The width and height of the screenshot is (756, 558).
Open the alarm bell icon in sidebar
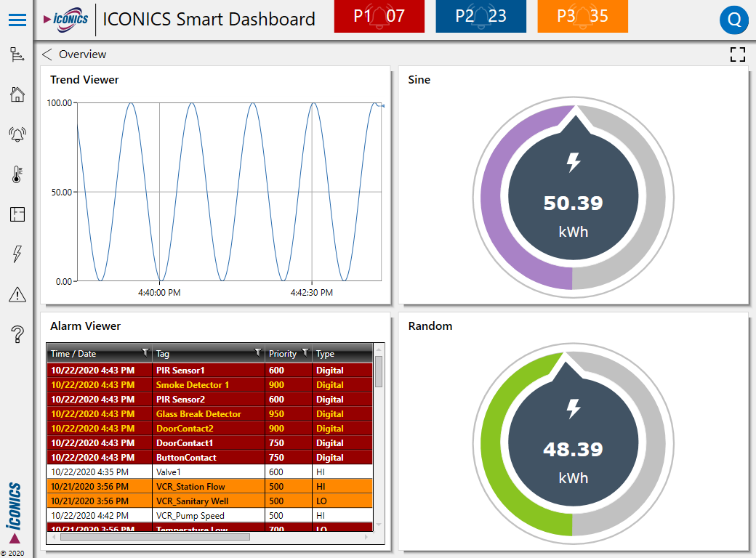coord(17,134)
